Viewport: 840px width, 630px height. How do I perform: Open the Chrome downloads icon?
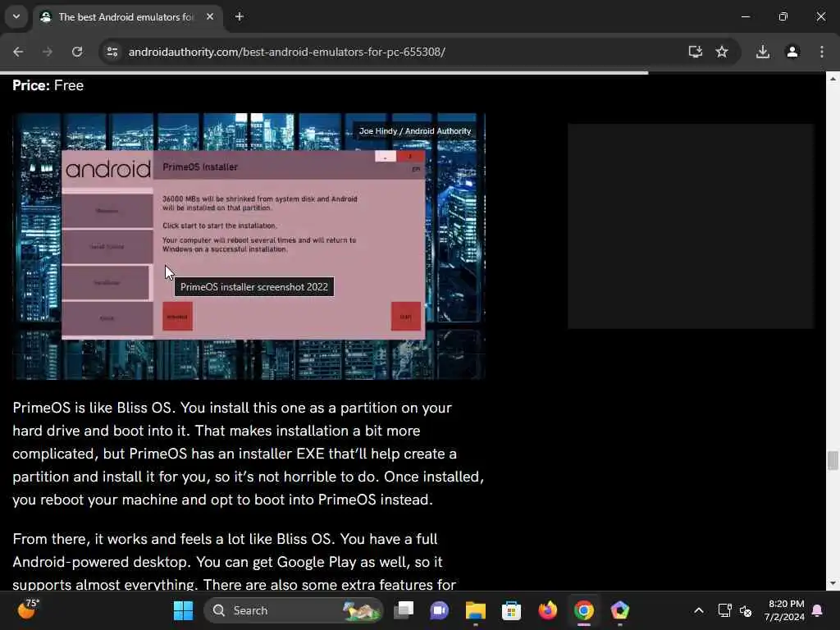[x=763, y=52]
